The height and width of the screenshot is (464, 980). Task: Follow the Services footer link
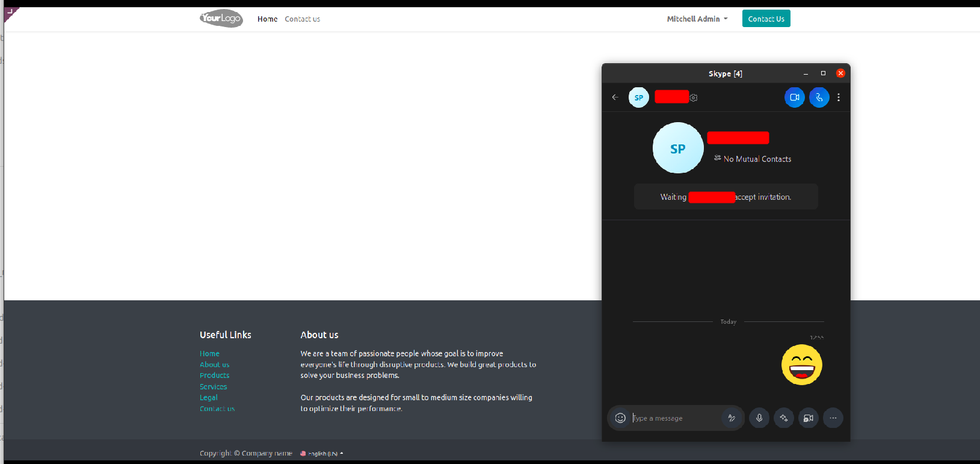pyautogui.click(x=213, y=387)
